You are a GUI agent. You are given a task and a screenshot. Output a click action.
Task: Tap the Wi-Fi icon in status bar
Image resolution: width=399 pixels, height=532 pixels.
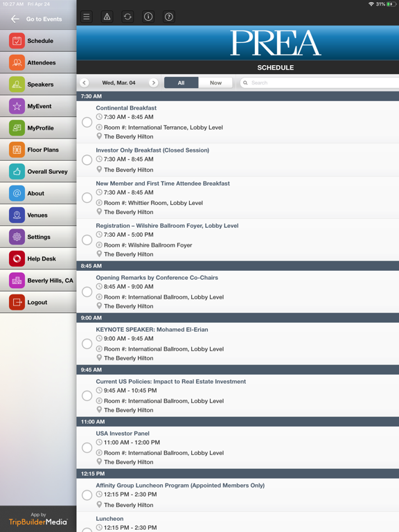(371, 4)
